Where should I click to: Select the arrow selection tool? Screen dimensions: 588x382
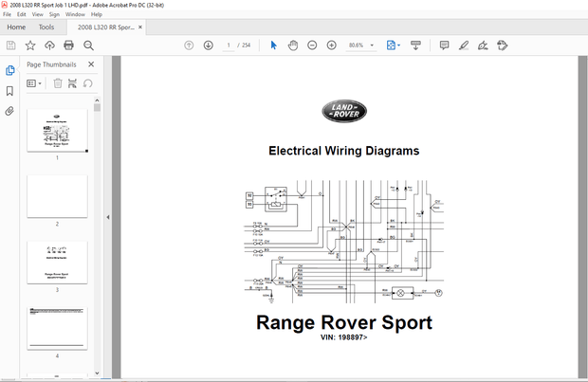click(274, 45)
